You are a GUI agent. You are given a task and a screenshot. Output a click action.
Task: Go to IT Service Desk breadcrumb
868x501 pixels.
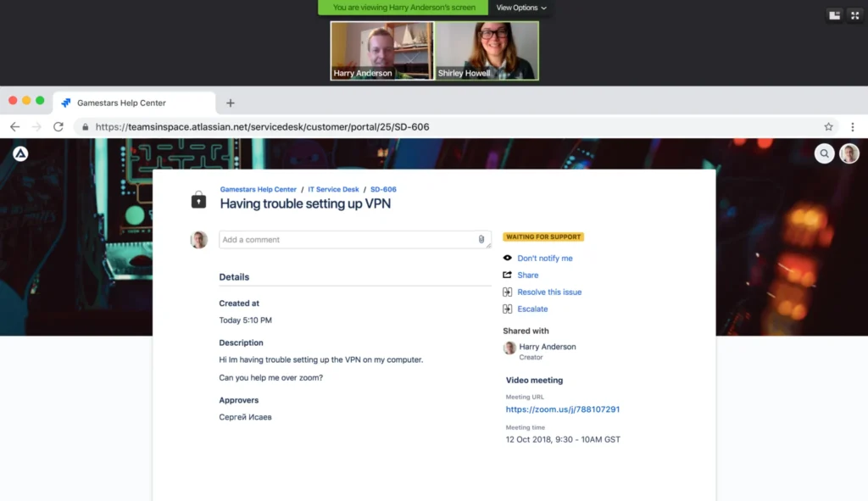[x=333, y=189]
